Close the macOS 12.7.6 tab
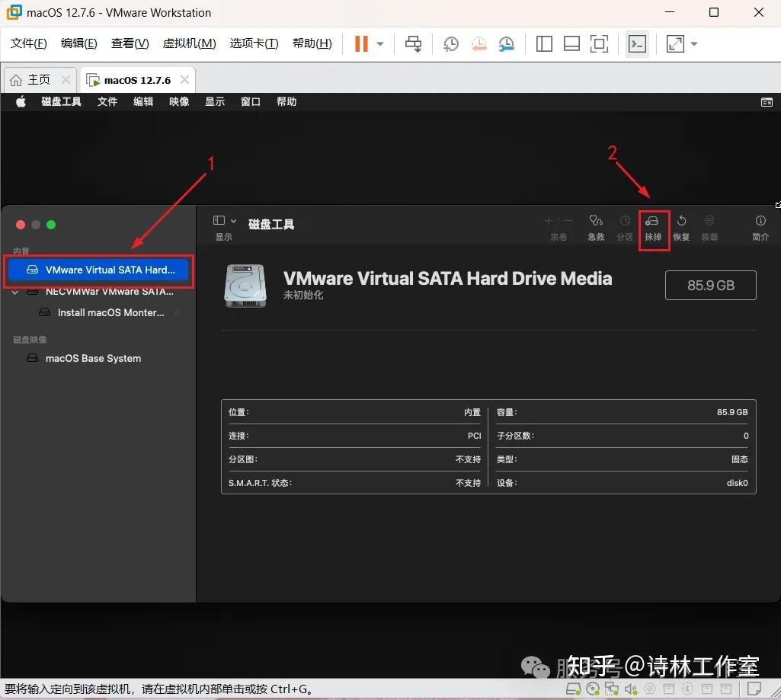 (x=184, y=80)
